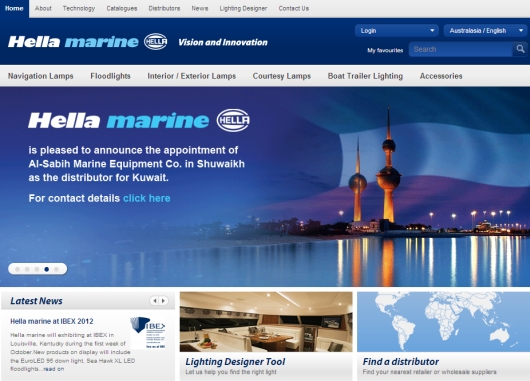
Task: Click the IBEX logo image
Action: click(148, 333)
